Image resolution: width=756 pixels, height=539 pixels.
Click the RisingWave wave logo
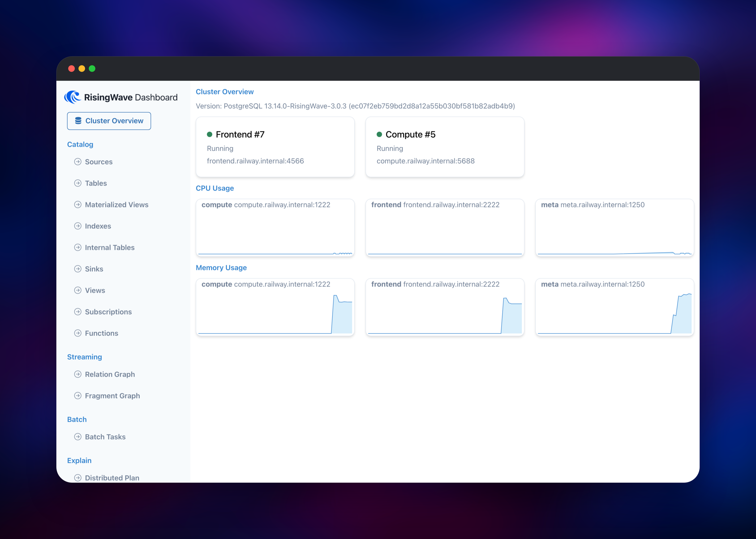coord(72,97)
